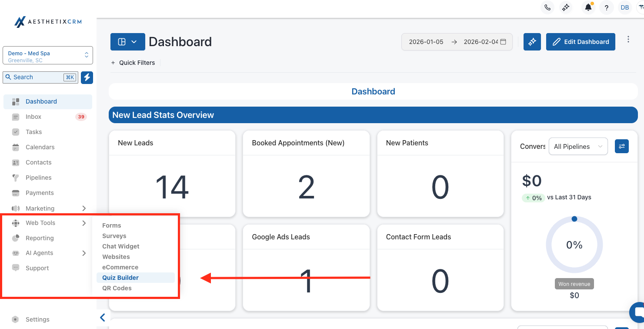
Task: Click the Search input field
Action: point(40,77)
